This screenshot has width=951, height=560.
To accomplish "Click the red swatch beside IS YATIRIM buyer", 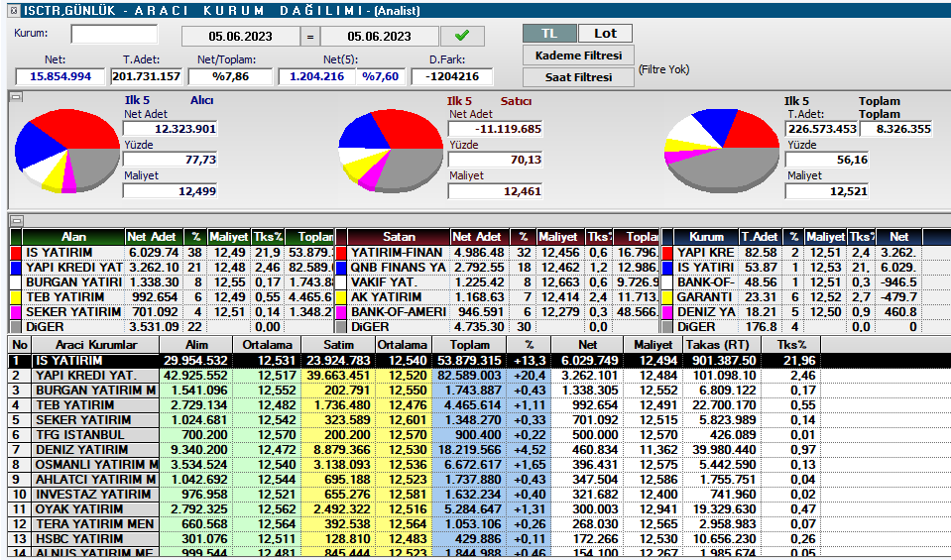I will pyautogui.click(x=16, y=253).
